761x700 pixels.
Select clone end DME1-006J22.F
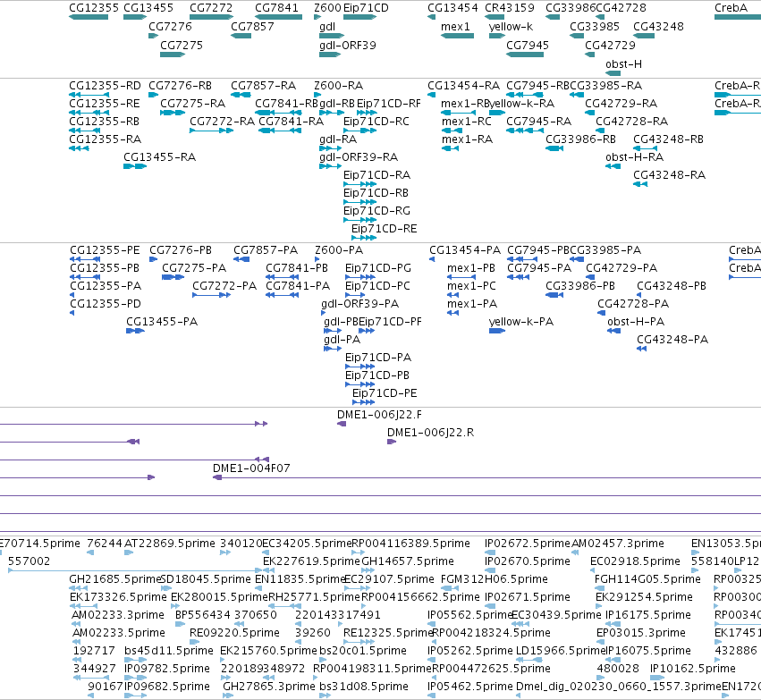(x=379, y=415)
